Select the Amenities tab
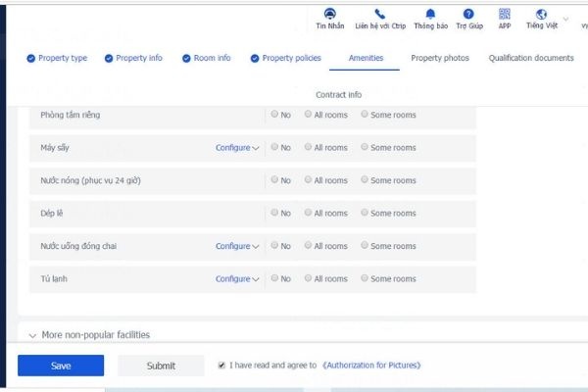Screen dimensions: 588x392 (x=366, y=58)
